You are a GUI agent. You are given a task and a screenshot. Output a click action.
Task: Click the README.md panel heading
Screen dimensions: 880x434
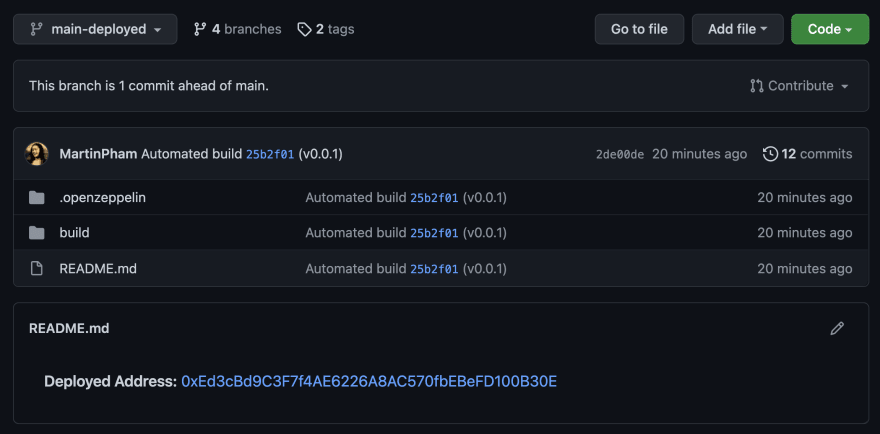(x=69, y=328)
